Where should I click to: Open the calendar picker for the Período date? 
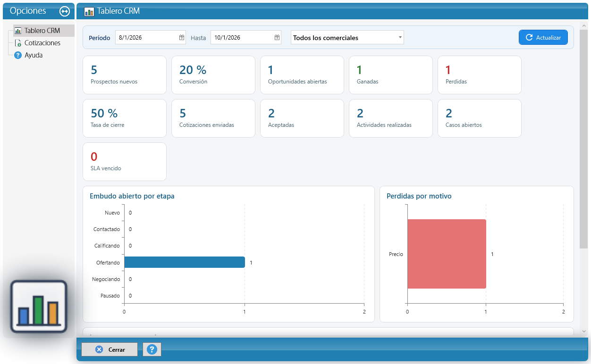coord(182,38)
